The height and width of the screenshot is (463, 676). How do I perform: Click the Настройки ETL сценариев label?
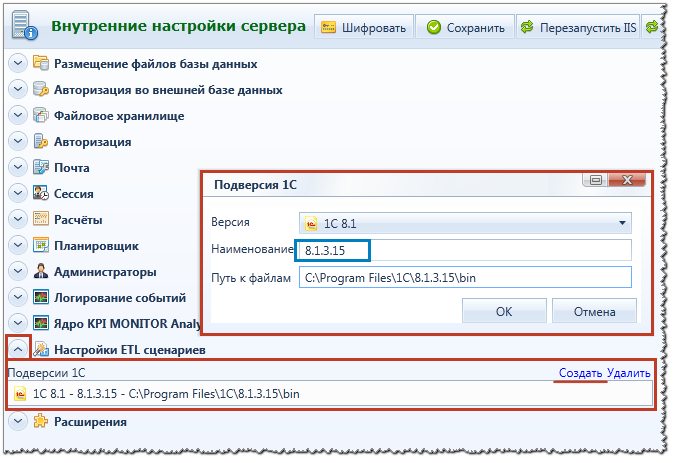coord(130,350)
